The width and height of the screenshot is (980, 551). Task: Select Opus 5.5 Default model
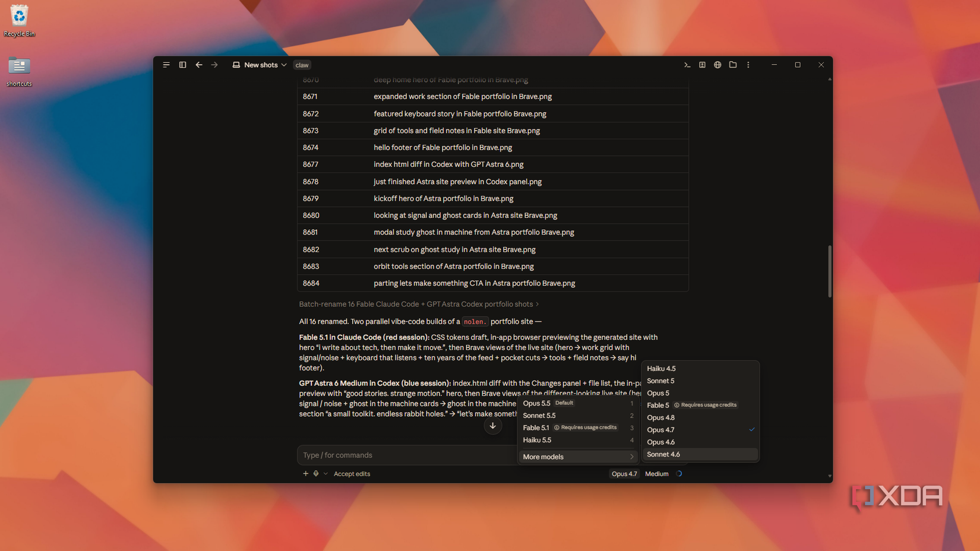[x=578, y=403]
